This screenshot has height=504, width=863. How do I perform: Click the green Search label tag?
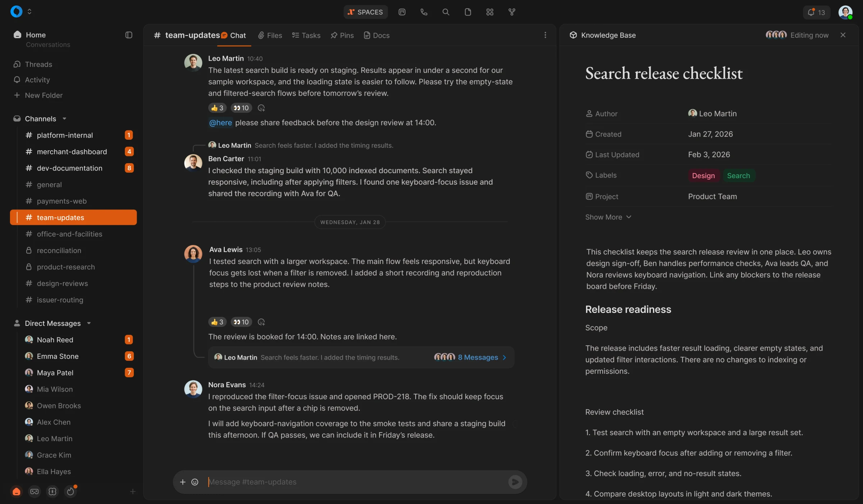point(738,175)
